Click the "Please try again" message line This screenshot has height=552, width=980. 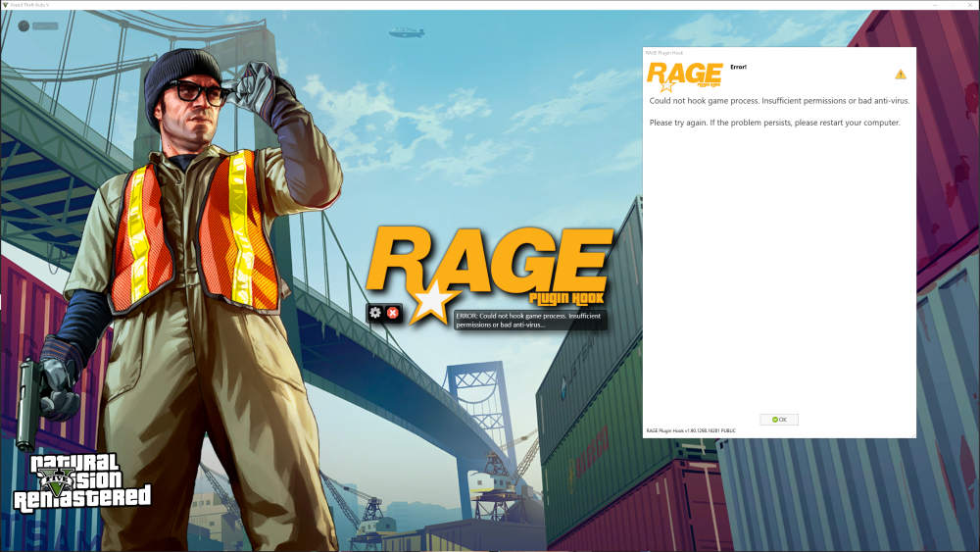click(774, 123)
